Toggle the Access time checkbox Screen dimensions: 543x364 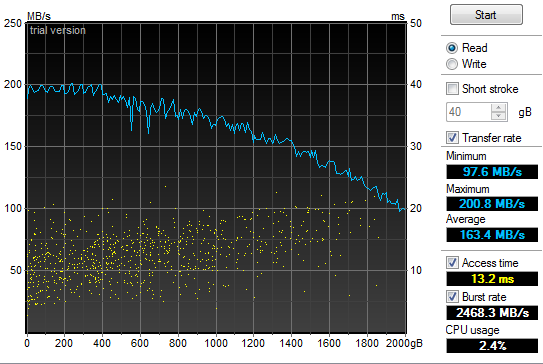tap(452, 263)
